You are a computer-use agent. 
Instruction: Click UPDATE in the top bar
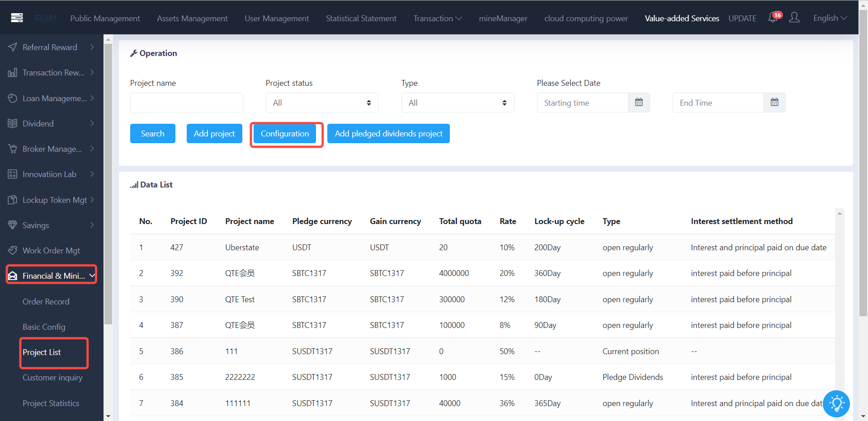coord(742,18)
